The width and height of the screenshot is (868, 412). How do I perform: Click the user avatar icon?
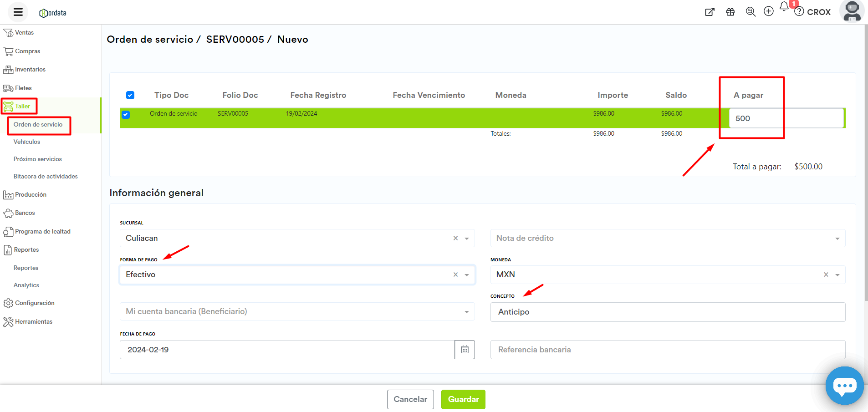pyautogui.click(x=852, y=11)
